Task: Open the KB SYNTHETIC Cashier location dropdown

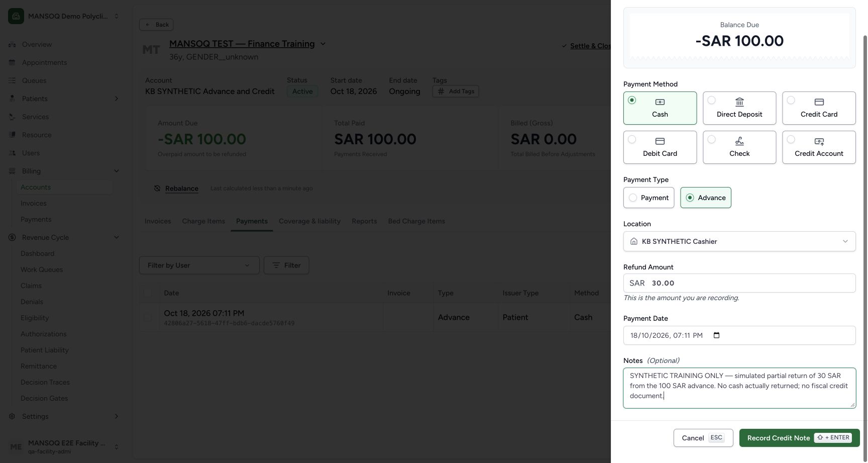Action: point(739,241)
